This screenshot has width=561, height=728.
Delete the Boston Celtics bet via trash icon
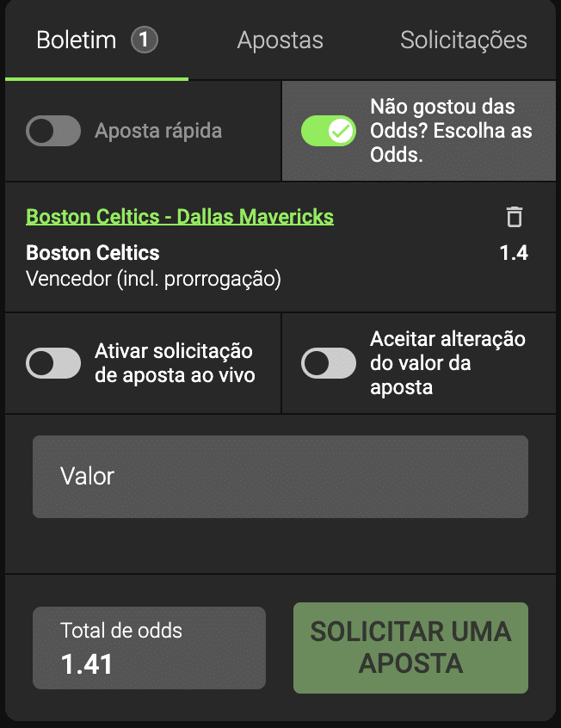(514, 218)
